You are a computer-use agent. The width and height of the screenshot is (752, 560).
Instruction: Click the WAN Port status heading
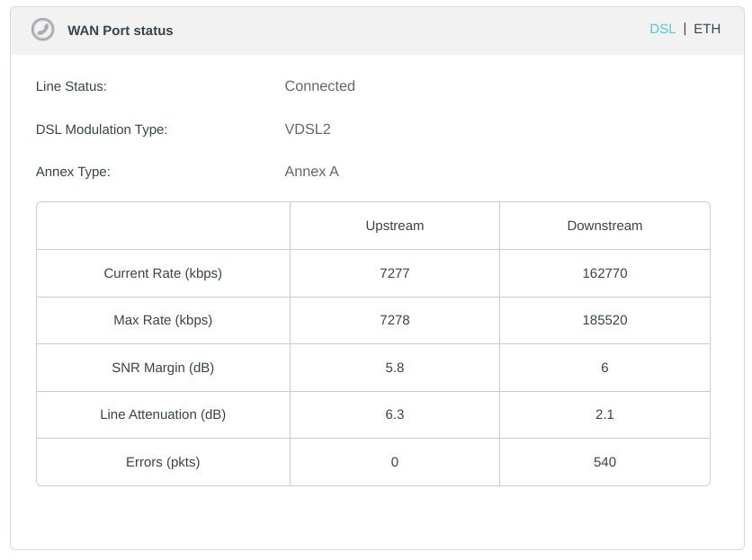pos(121,31)
